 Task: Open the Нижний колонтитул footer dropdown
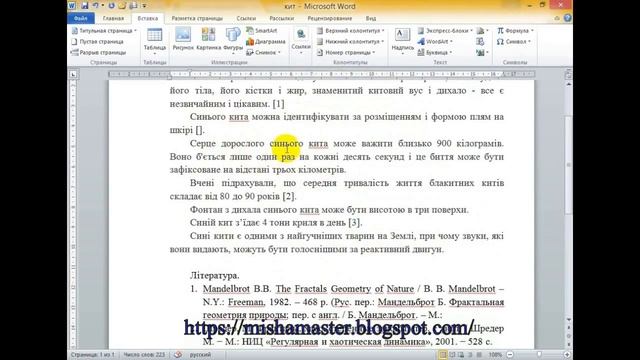tap(351, 42)
